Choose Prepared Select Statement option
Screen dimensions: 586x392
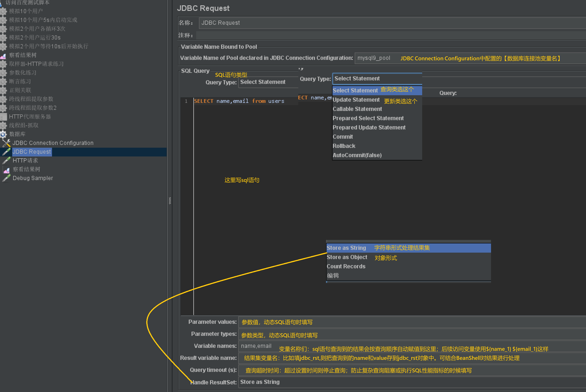pyautogui.click(x=368, y=118)
